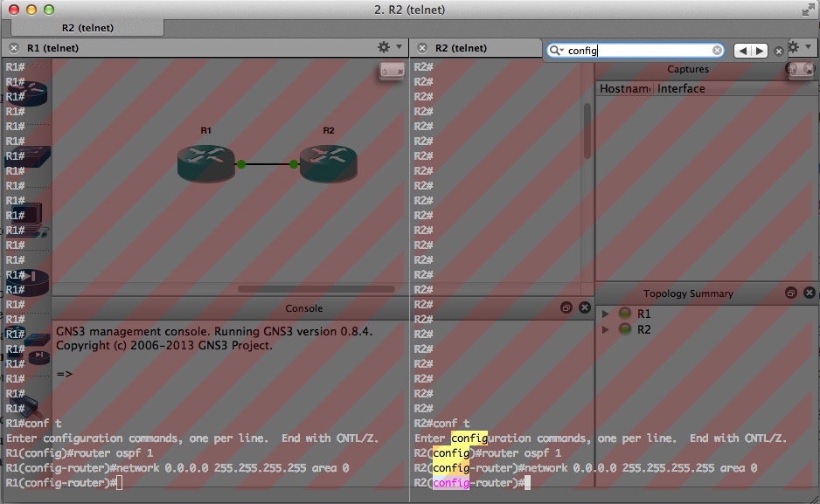Close the R2 (telnet) pane
Screen dimensions: 820x504
(x=422, y=48)
